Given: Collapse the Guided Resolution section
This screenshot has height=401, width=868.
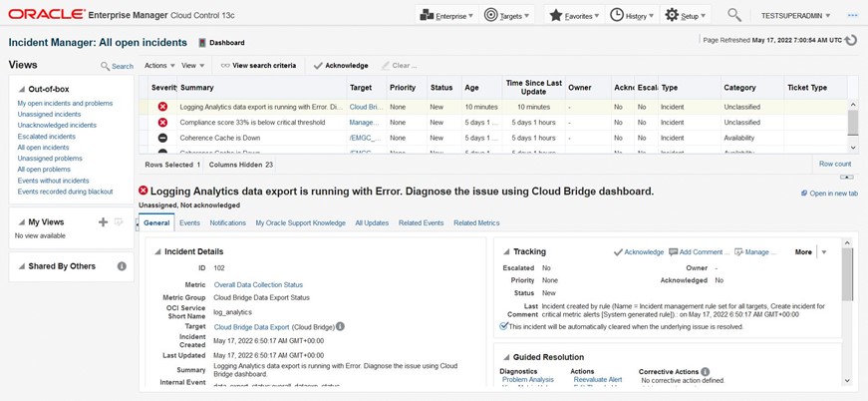Looking at the screenshot, I should coord(506,358).
